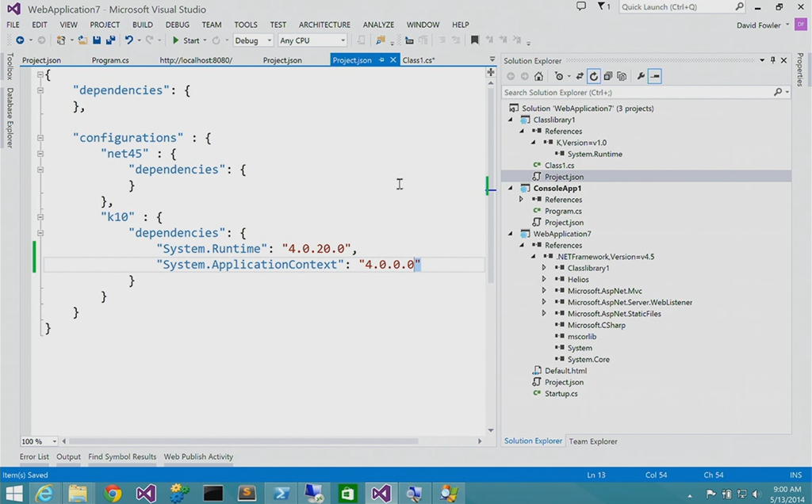This screenshot has width=812, height=504.
Task: Toggle Show All Files in Solution Explorer
Action: [622, 77]
